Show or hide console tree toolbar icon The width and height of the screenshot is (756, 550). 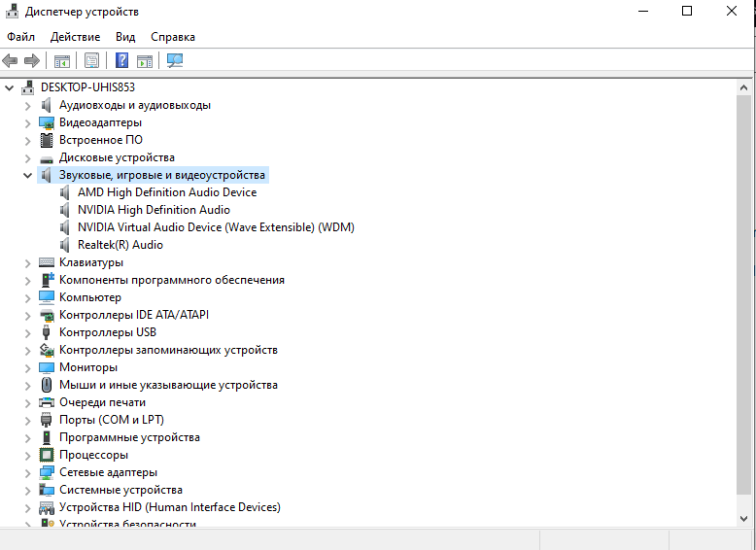[62, 61]
